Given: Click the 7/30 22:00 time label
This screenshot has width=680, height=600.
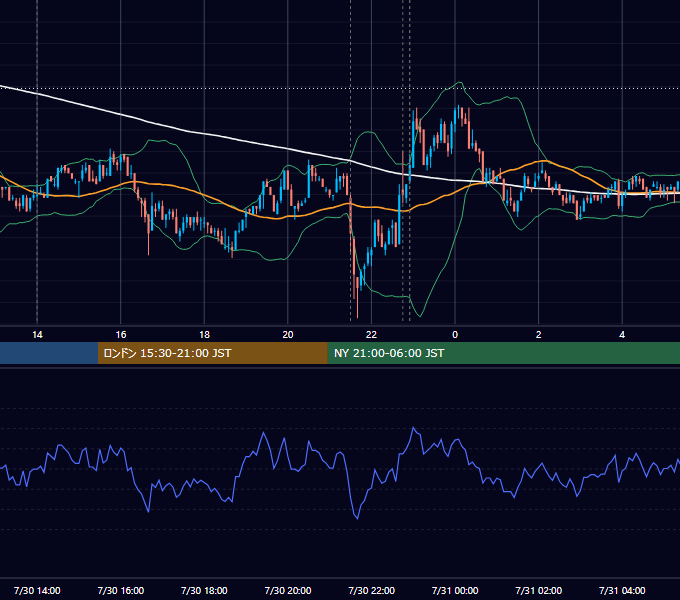Looking at the screenshot, I should coord(372,590).
